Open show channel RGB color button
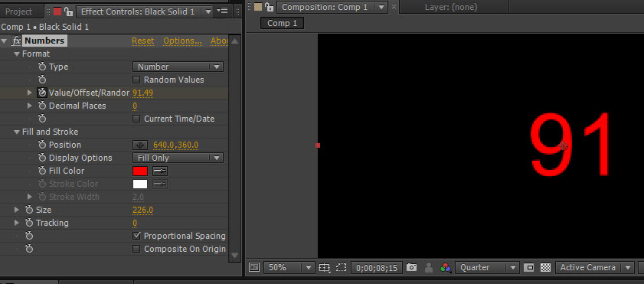This screenshot has height=284, width=644. [445, 268]
